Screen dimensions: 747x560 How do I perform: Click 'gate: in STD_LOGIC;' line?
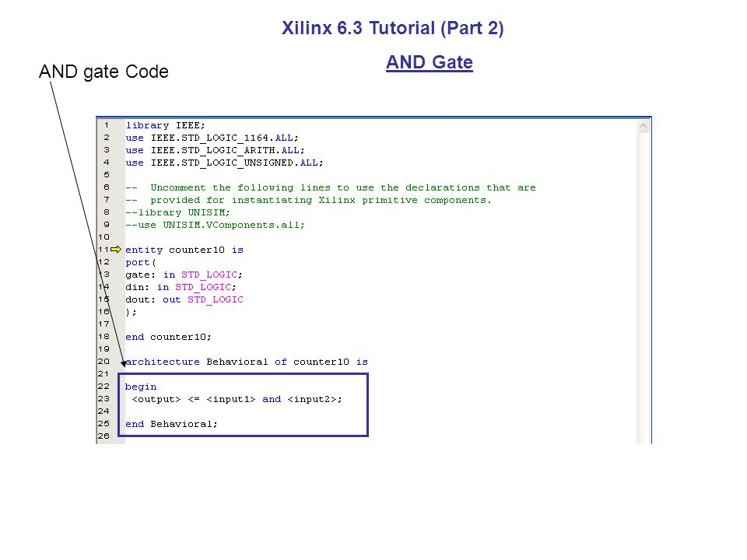point(184,275)
